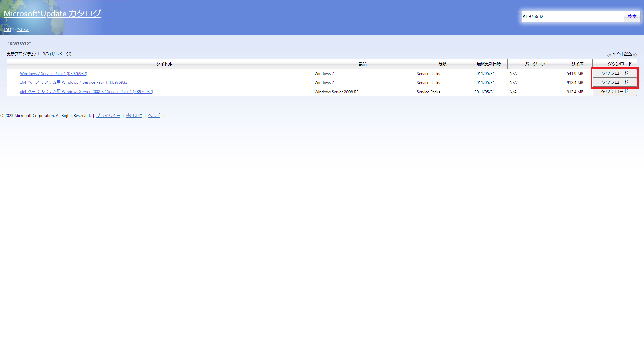Image resolution: width=644 pixels, height=362 pixels.
Task: Go to 次へ next page link
Action: coord(628,54)
